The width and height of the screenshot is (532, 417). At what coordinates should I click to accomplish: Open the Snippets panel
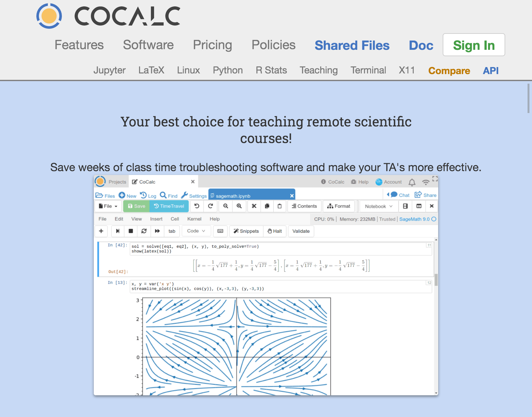[x=246, y=231]
